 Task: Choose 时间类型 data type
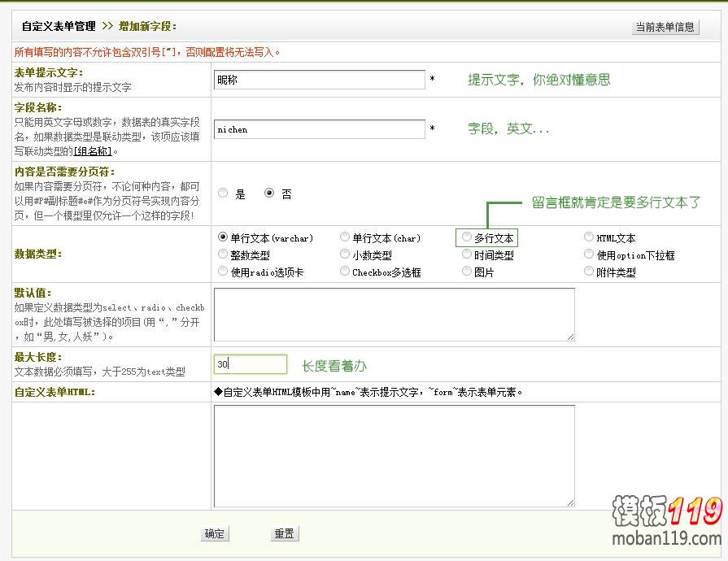pos(467,254)
